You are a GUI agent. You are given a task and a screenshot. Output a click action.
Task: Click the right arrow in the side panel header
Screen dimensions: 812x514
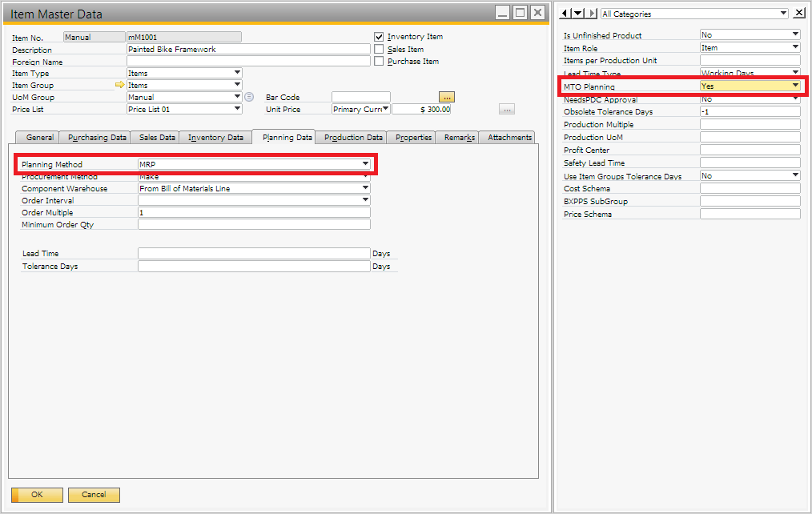[593, 14]
